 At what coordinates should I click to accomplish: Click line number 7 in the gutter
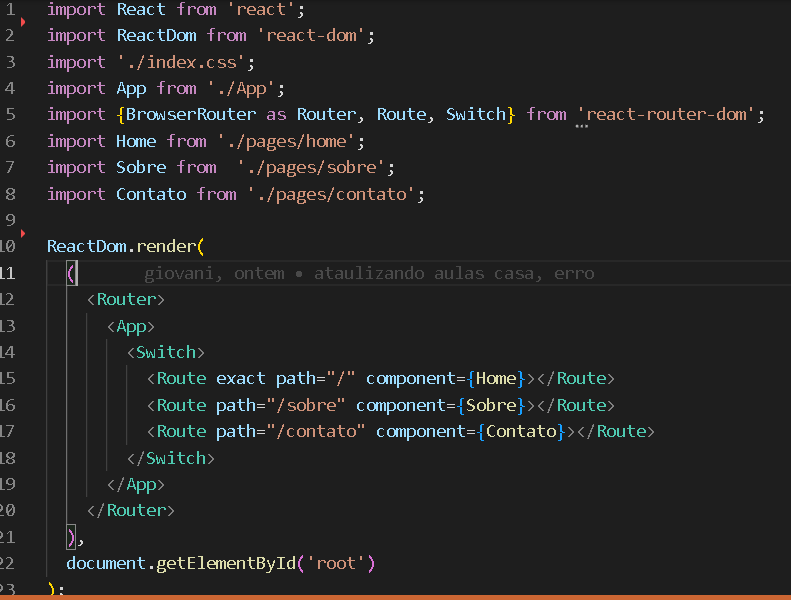10,168
